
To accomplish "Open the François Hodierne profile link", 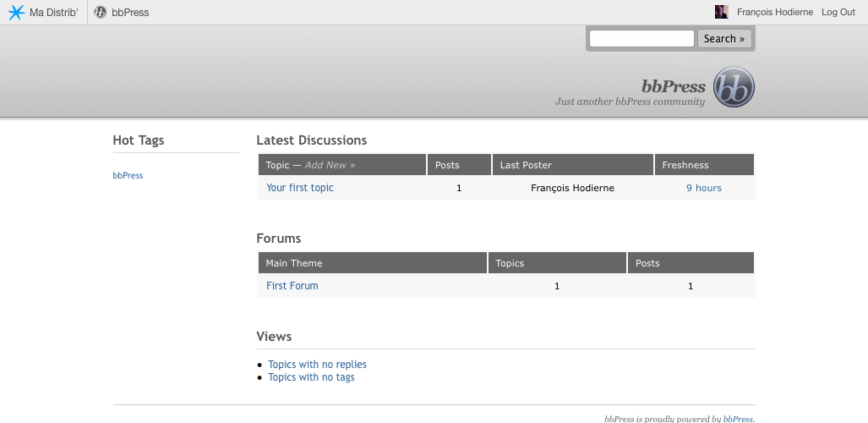I will click(x=774, y=13).
